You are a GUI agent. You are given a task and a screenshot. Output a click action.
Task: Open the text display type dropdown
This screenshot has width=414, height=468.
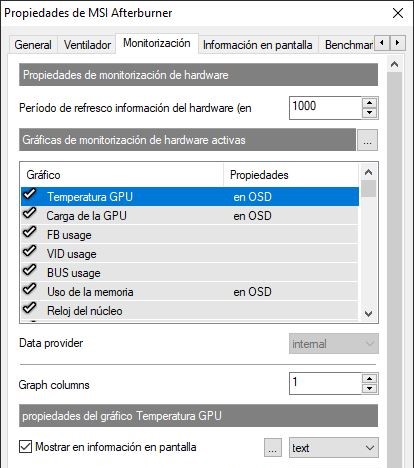tap(334, 448)
